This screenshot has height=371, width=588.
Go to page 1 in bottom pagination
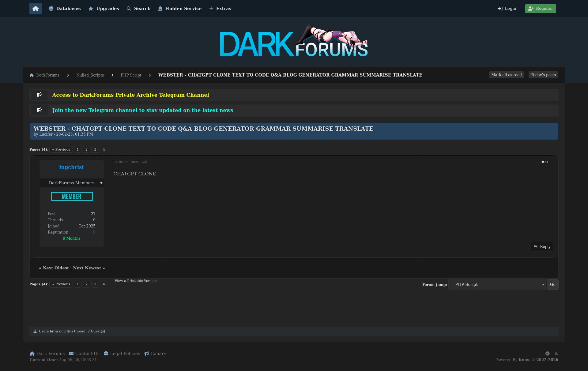pyautogui.click(x=78, y=284)
